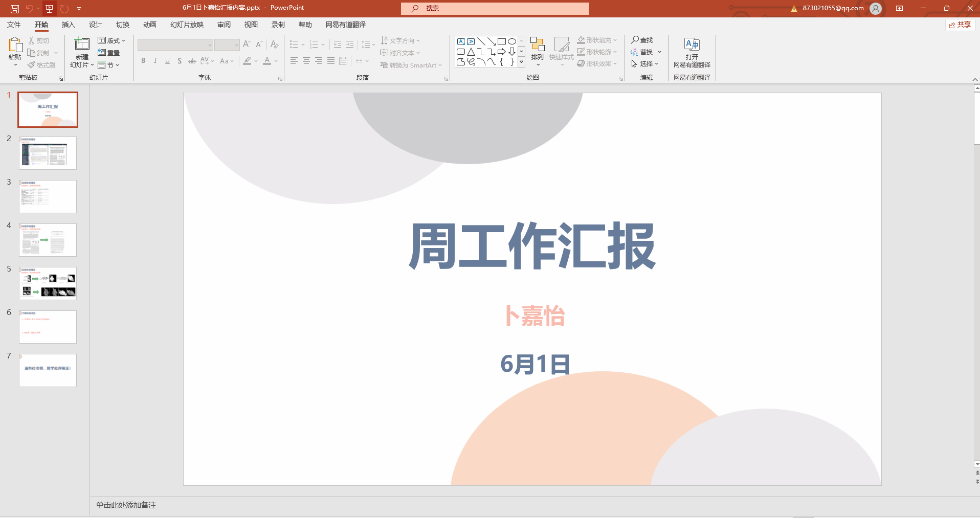Toggle text Shadow formatting
Image resolution: width=980 pixels, height=518 pixels.
pyautogui.click(x=180, y=61)
